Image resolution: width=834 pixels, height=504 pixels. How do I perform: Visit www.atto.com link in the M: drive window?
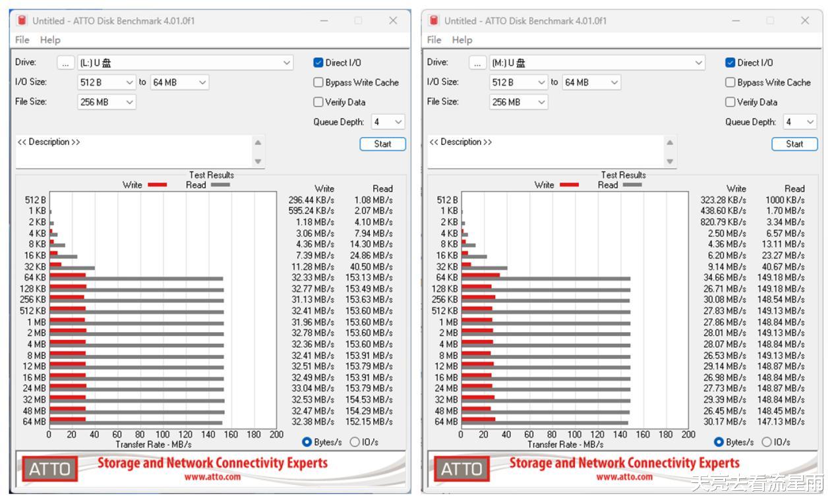pyautogui.click(x=624, y=477)
